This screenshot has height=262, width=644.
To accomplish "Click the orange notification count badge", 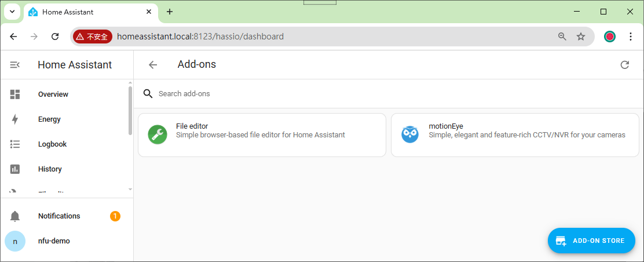I will point(115,216).
